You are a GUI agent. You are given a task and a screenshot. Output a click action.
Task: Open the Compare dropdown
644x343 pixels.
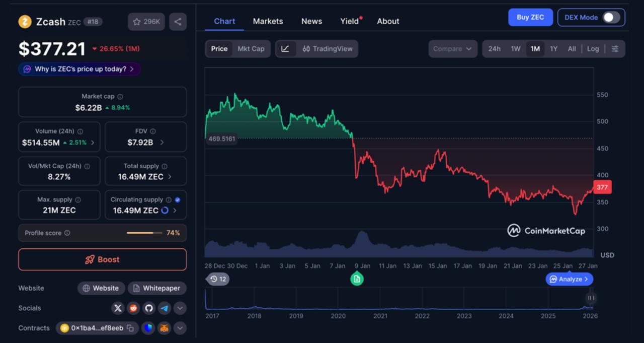point(452,49)
